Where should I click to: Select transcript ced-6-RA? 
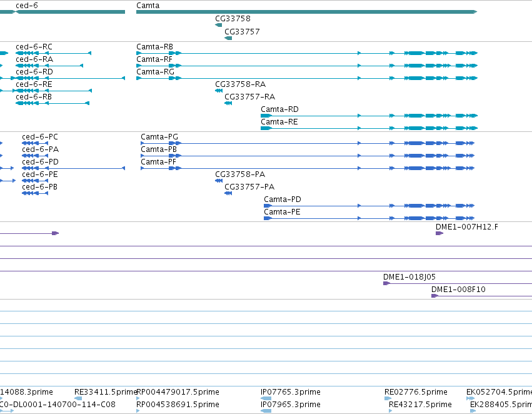[34, 59]
